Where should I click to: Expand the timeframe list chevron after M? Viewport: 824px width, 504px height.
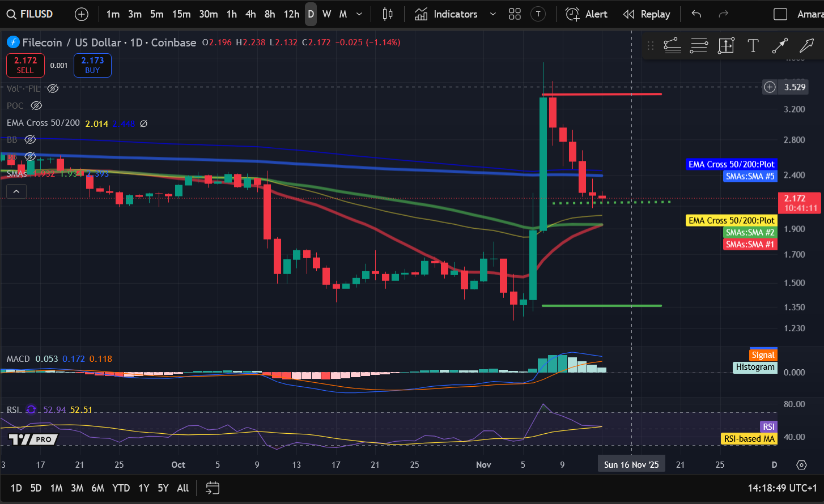pos(359,14)
